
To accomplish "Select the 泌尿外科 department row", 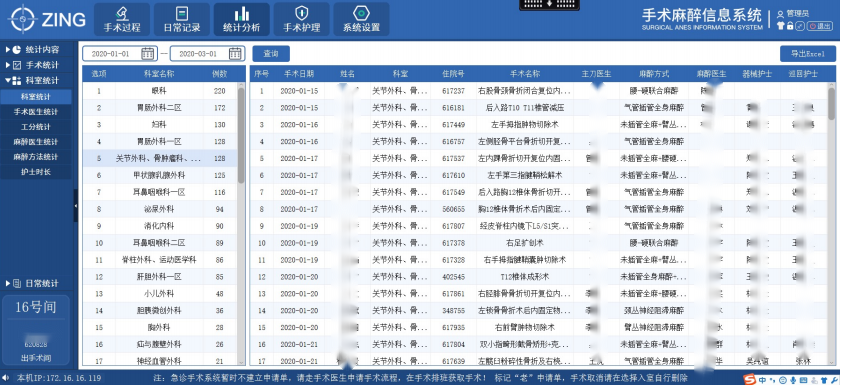I will pos(159,209).
